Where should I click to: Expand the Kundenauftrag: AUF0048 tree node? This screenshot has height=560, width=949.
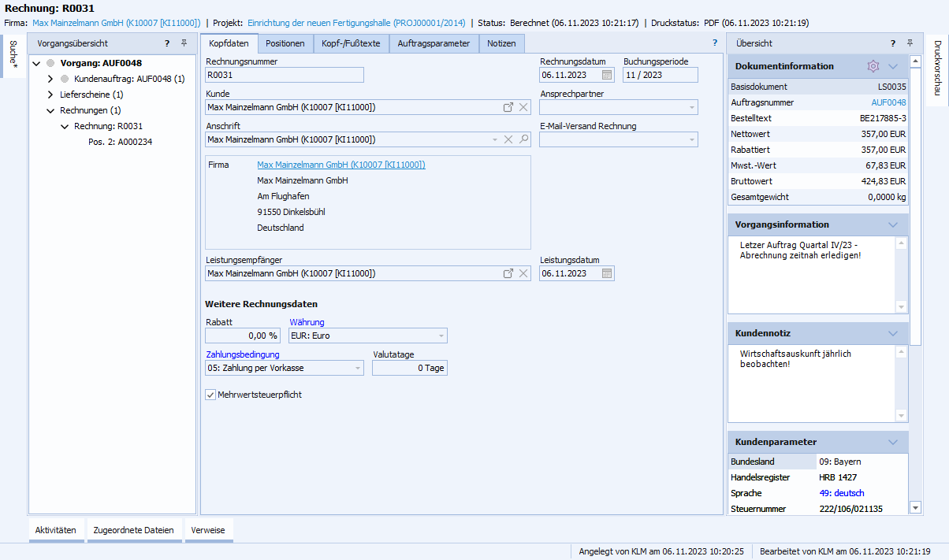[x=50, y=79]
